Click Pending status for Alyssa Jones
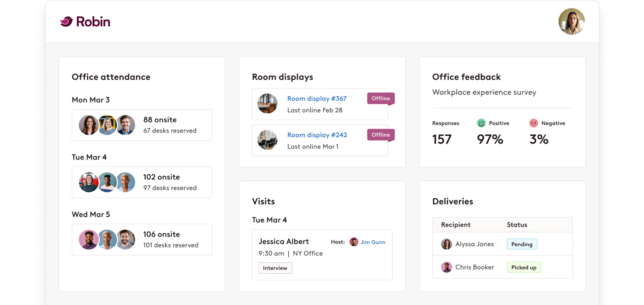 click(x=522, y=244)
